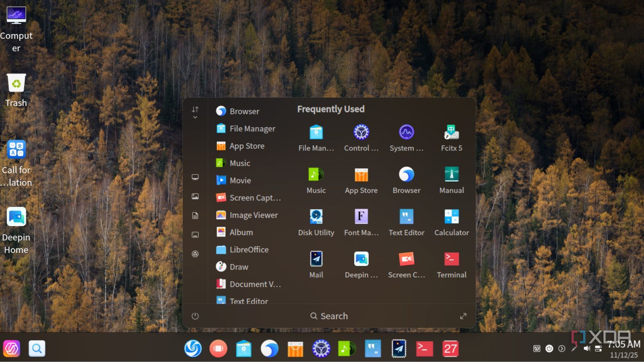Switch launcher to fullscreen mode
644x362 pixels.
click(x=463, y=316)
